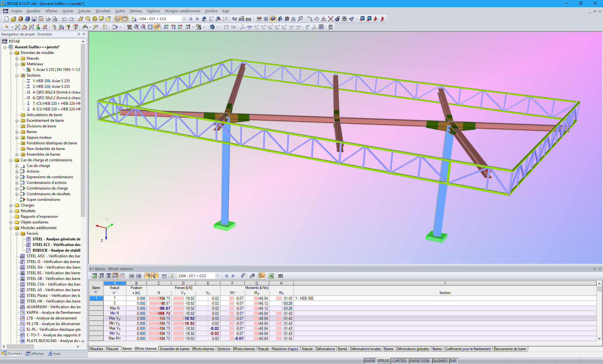Select STEEL EC3 module in the tree
603x364 pixels.
point(56,245)
